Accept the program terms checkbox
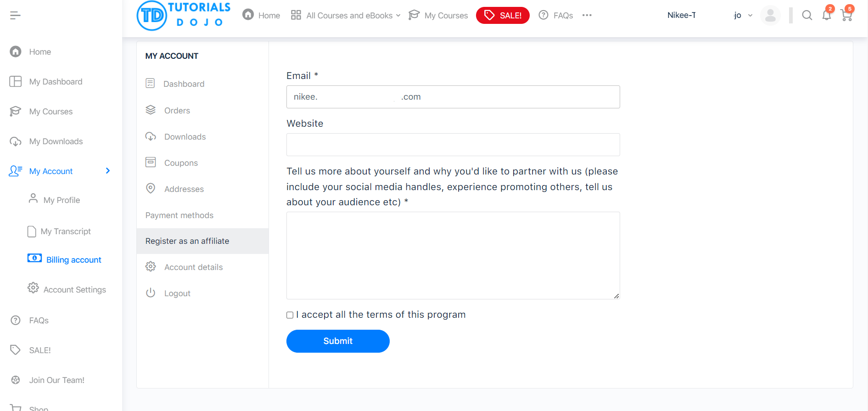Screen dimensions: 868x411 pyautogui.click(x=290, y=315)
